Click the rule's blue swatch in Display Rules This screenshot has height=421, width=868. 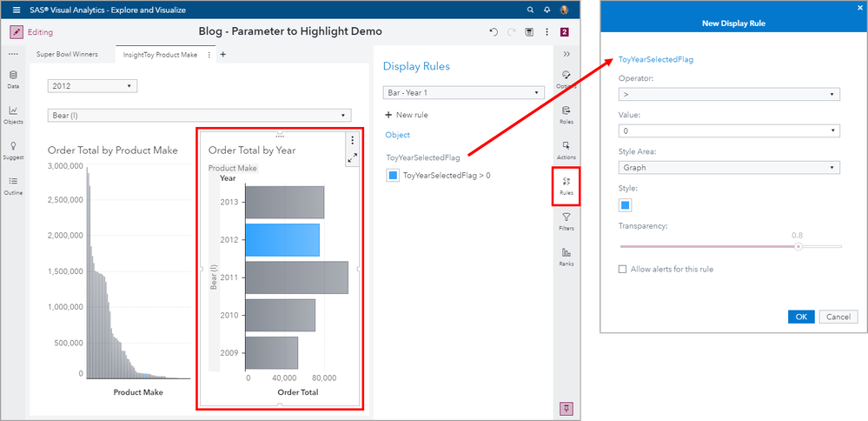pos(393,176)
